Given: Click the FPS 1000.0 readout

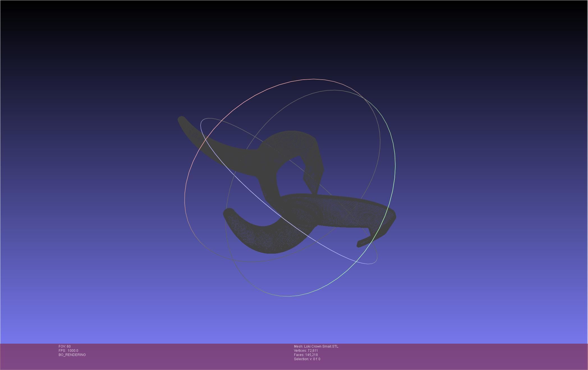Looking at the screenshot, I should click(68, 351).
